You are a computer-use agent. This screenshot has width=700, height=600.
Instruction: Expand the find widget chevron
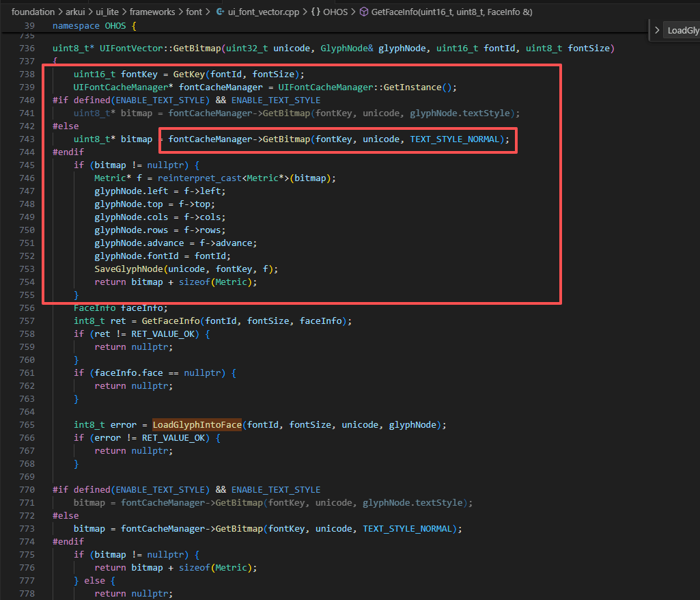click(x=657, y=30)
